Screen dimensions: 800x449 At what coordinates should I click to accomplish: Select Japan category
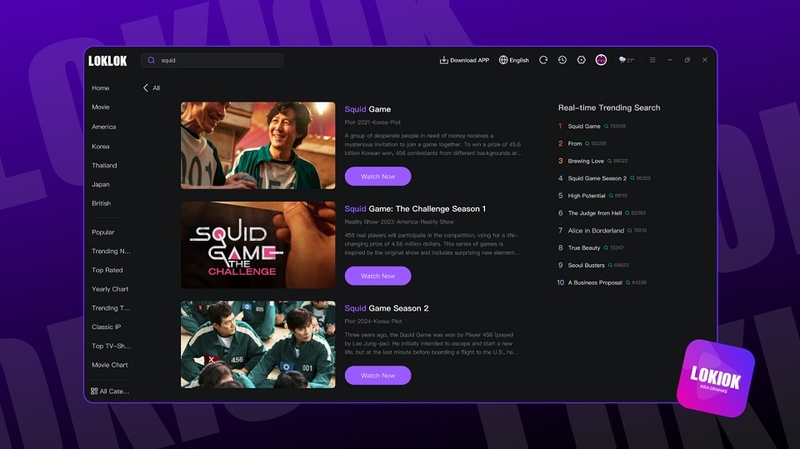click(x=101, y=184)
